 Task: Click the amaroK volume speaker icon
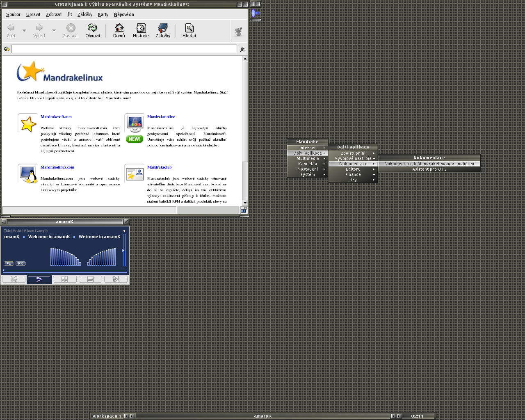click(124, 231)
